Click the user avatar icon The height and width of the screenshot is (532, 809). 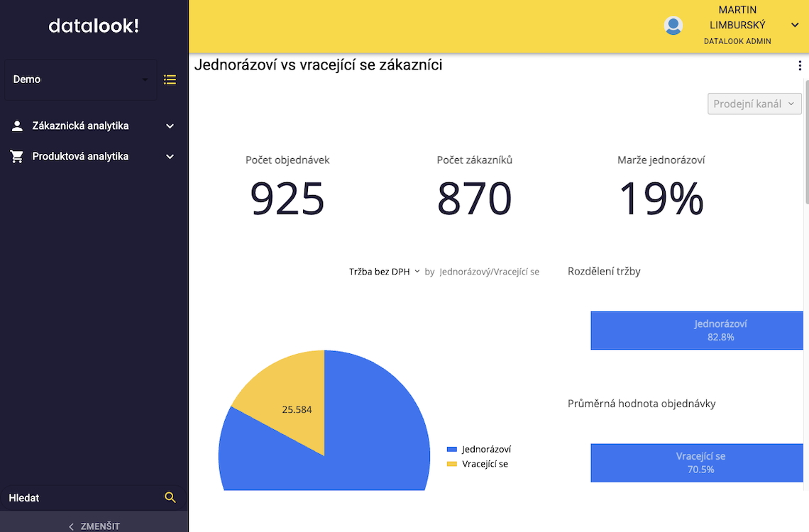[x=673, y=26]
